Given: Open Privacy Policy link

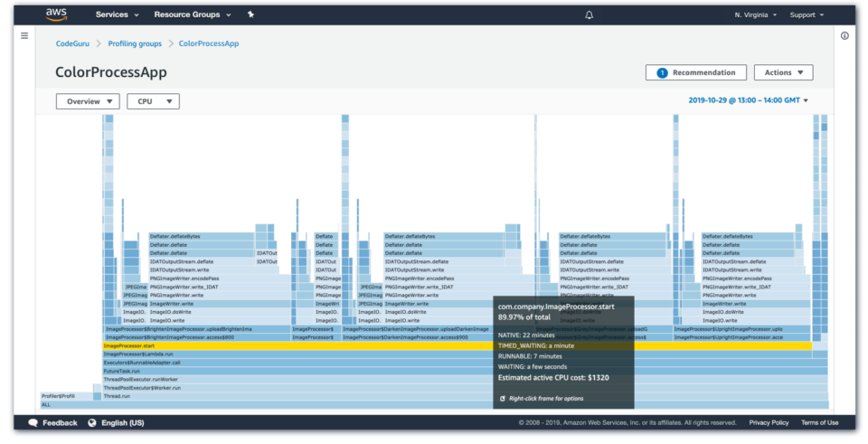Looking at the screenshot, I should [x=769, y=423].
